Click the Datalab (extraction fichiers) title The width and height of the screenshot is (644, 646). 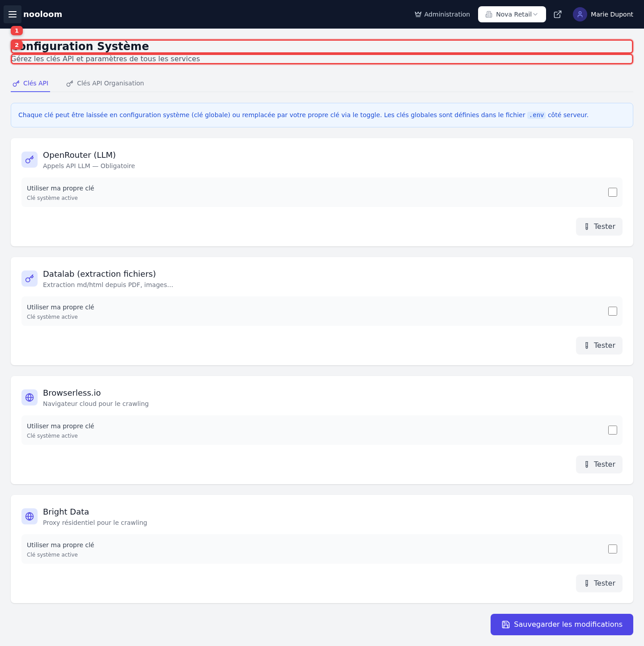click(x=99, y=274)
